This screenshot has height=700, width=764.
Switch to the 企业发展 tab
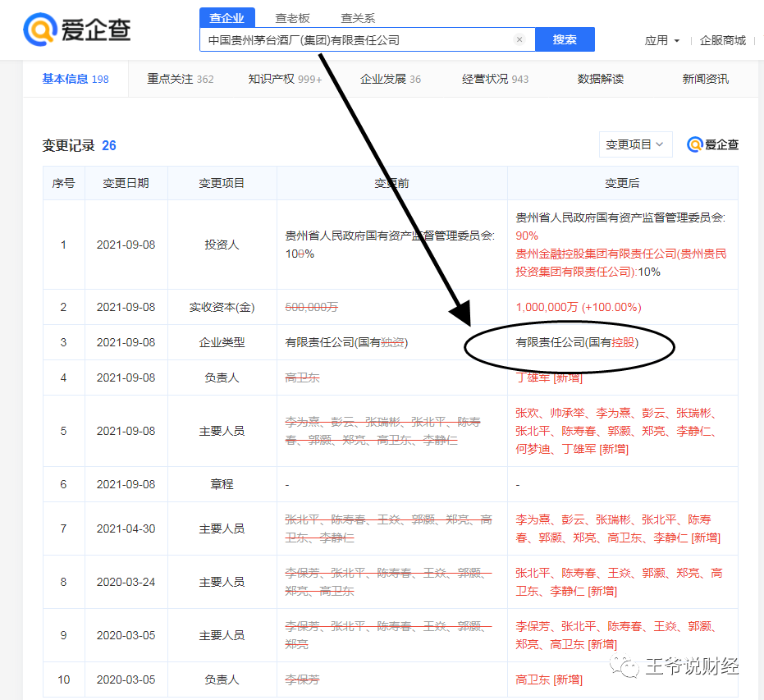(391, 79)
